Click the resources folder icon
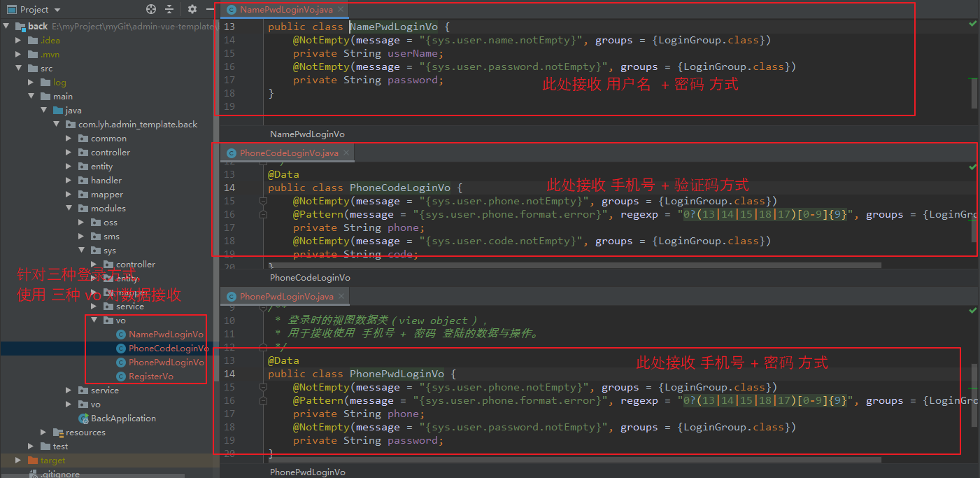The width and height of the screenshot is (980, 478). (58, 433)
